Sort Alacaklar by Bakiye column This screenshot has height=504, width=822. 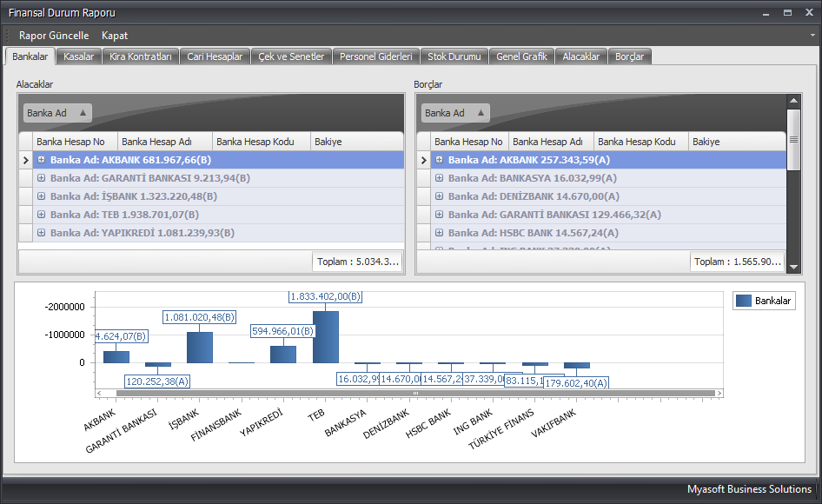click(x=357, y=142)
